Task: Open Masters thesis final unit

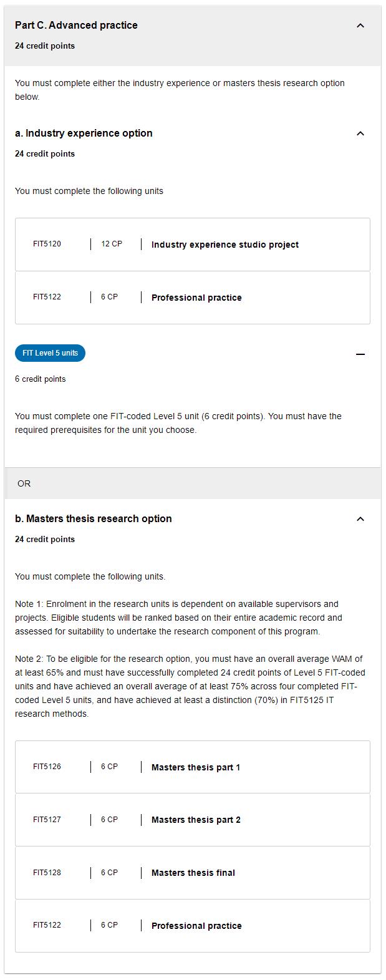Action: click(x=193, y=873)
